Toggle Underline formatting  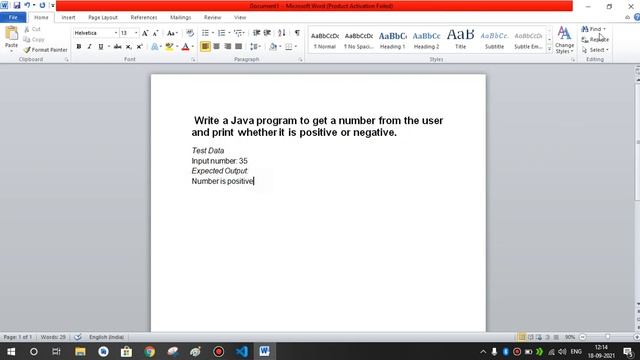coord(100,47)
